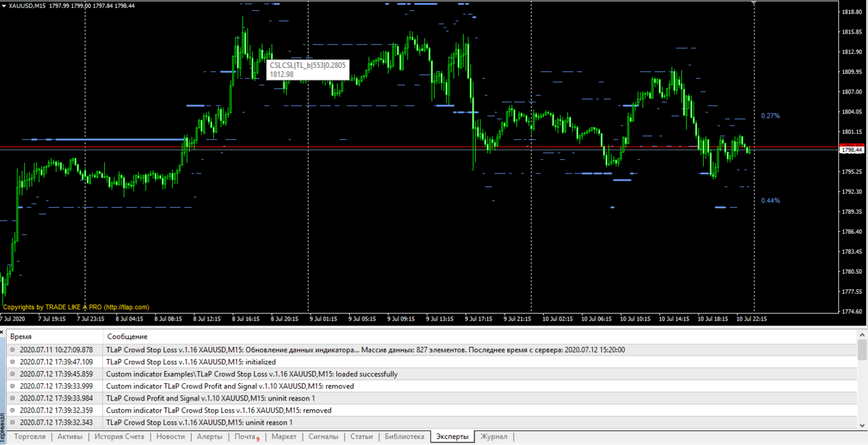Select the Crowd Stop Loss v.1.16 'removed' message
Viewport: 868px width, 445px height.
[219, 410]
